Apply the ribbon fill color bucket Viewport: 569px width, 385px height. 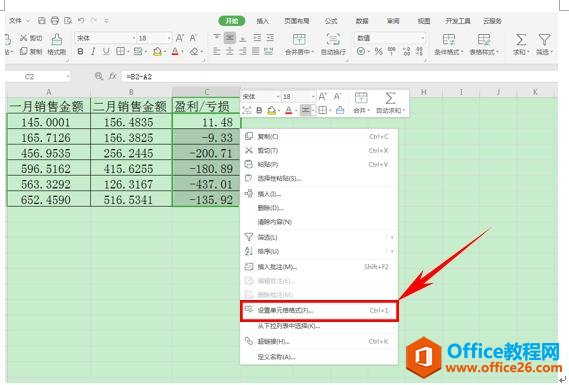click(157, 52)
